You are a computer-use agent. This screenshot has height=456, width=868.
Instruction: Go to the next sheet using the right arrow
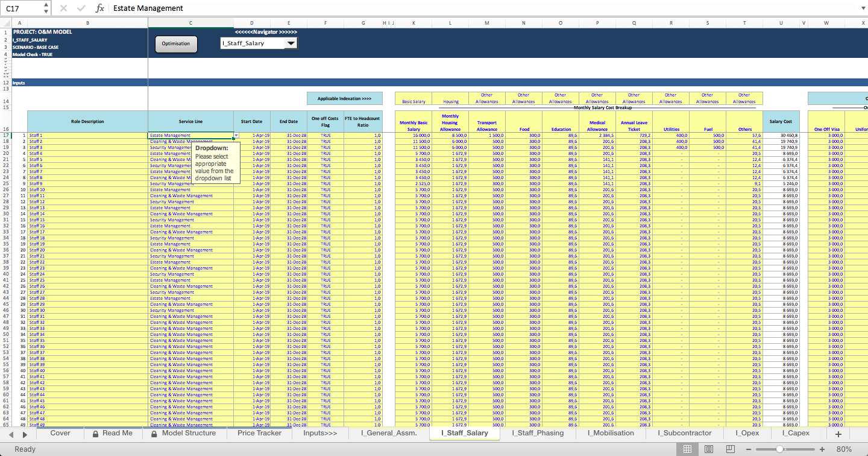[25, 434]
